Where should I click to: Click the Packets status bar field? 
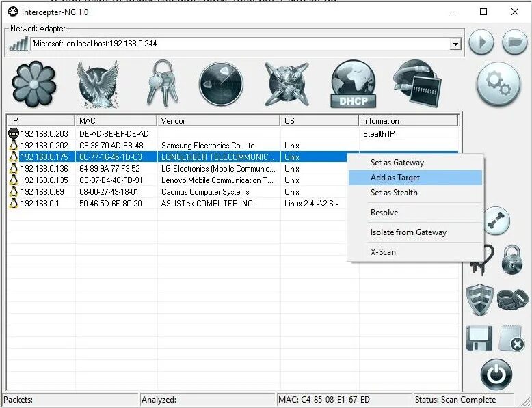(x=70, y=400)
